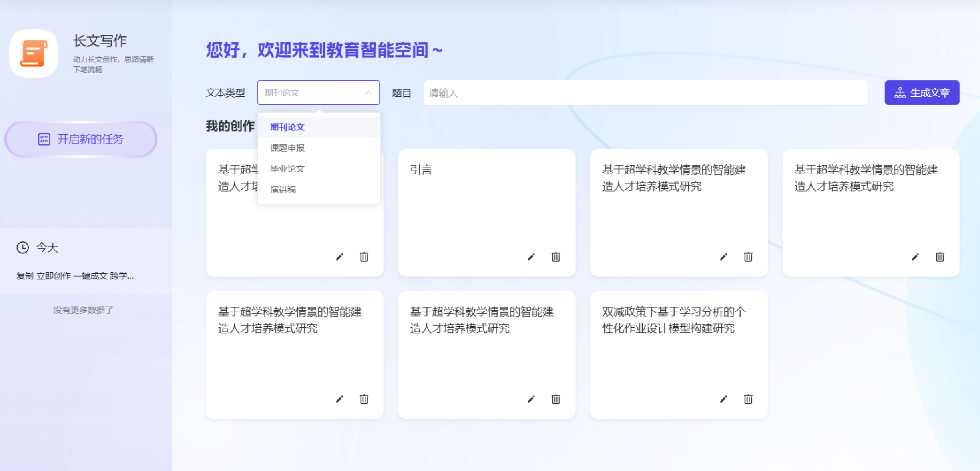This screenshot has height=471, width=980.
Task: Click the trash icon on the top-right card
Action: click(940, 257)
